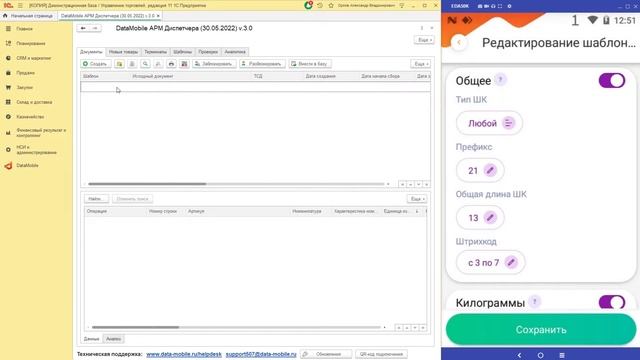The height and width of the screenshot is (360, 640).
Task: Click the printer icon in documents toolbar
Action: (171, 64)
